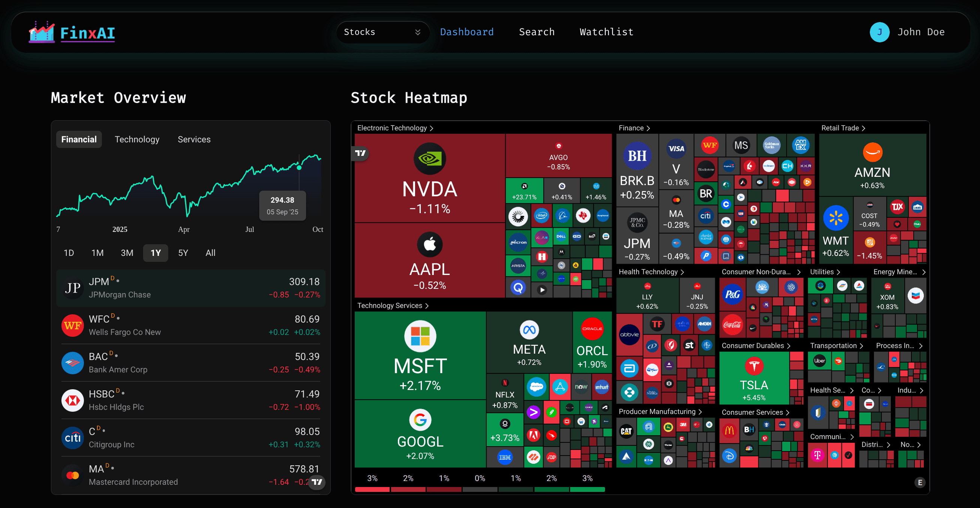Select the 5Y time range
Viewport: 980px width, 508px height.
[x=183, y=253]
